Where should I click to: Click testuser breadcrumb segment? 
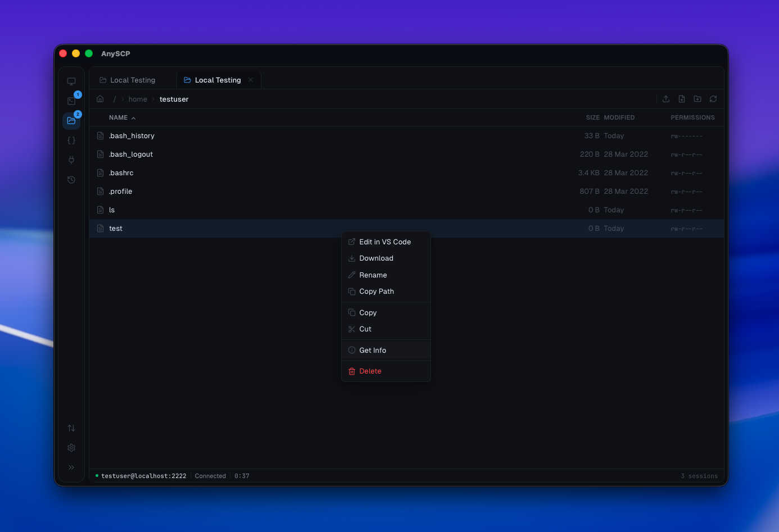point(174,99)
